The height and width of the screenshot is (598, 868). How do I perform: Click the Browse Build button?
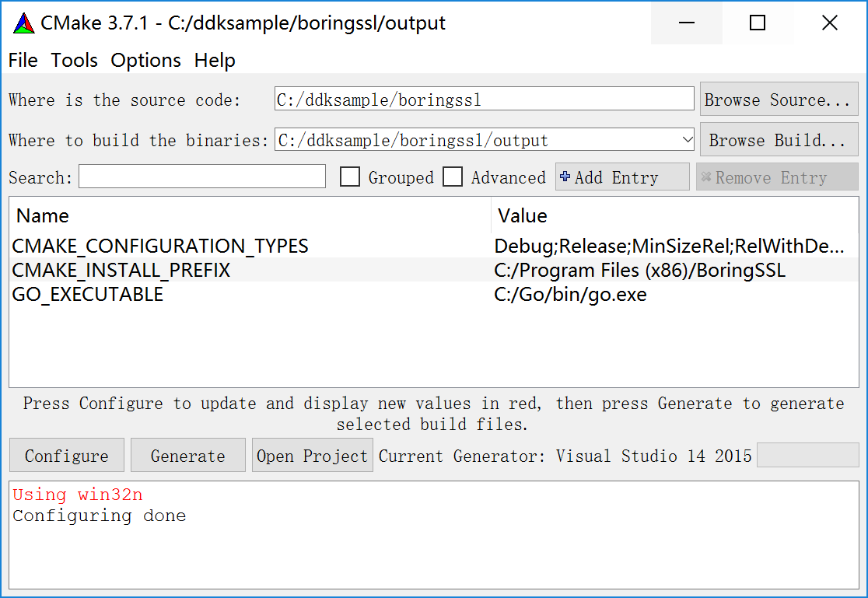[x=779, y=139]
